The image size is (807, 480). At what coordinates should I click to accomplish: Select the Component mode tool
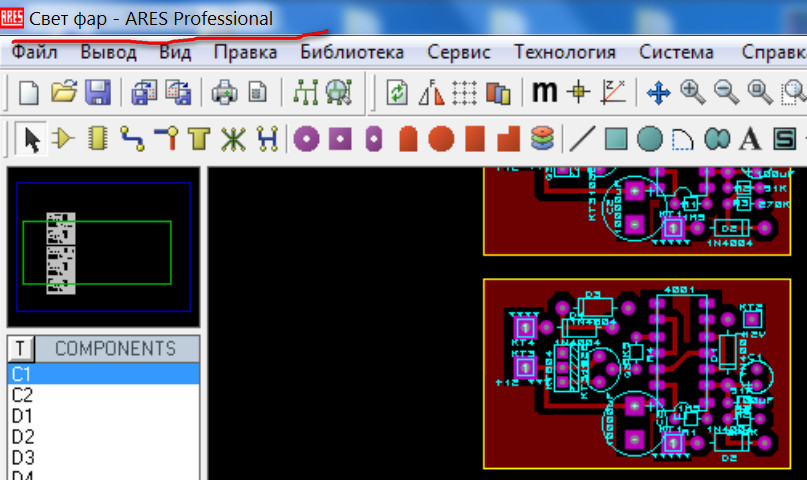pos(64,139)
